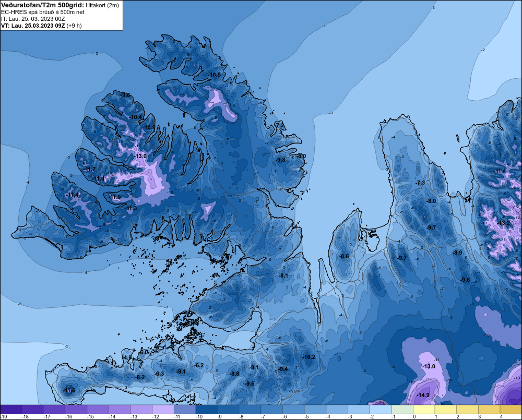
Task: Click the darkest purple legend swatch starting at -19
Action: click(x=11, y=410)
